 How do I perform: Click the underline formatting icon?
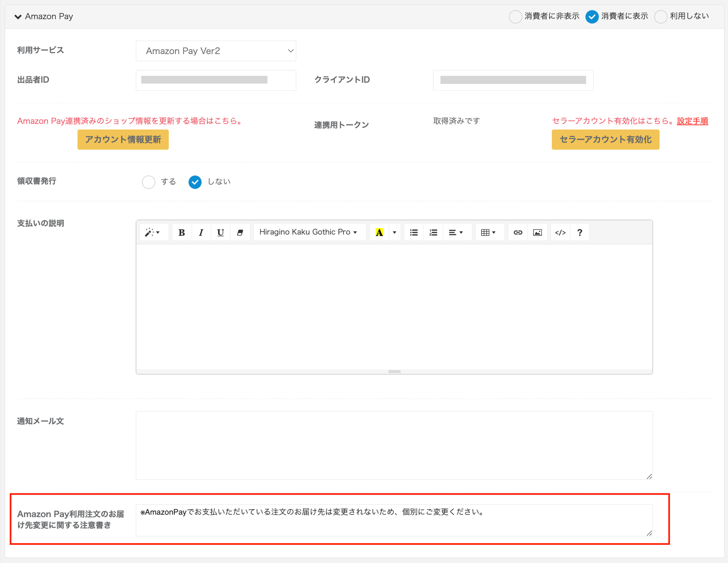[x=220, y=232]
